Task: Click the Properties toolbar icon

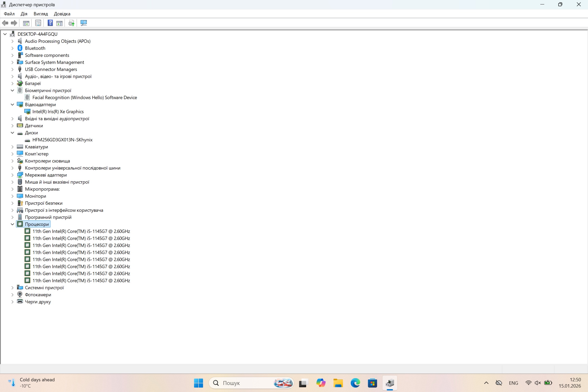Action: [x=38, y=23]
